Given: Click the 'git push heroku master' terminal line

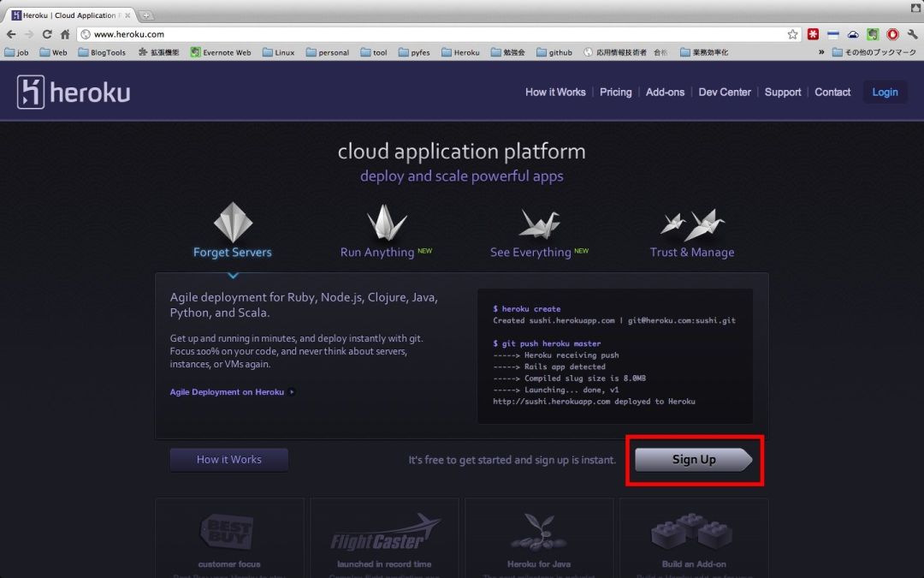Looking at the screenshot, I should tap(547, 343).
